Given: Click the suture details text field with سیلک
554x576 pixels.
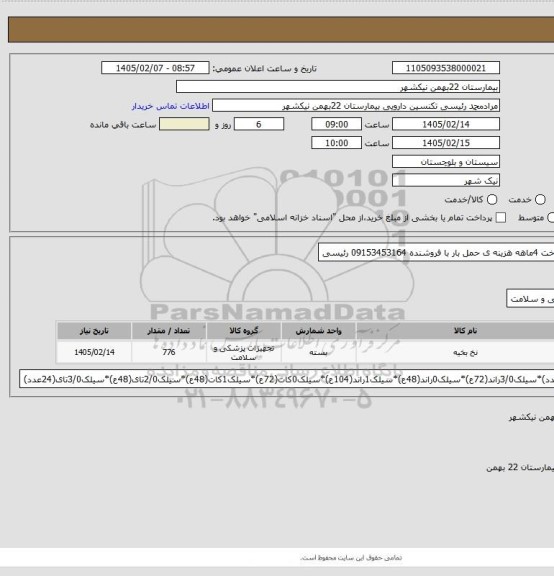Looking at the screenshot, I should (x=287, y=379).
